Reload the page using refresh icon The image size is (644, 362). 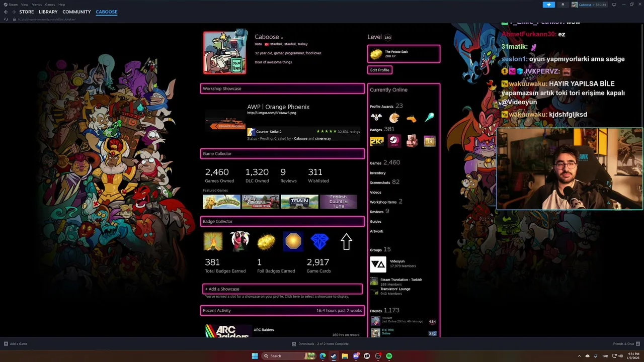pyautogui.click(x=6, y=19)
